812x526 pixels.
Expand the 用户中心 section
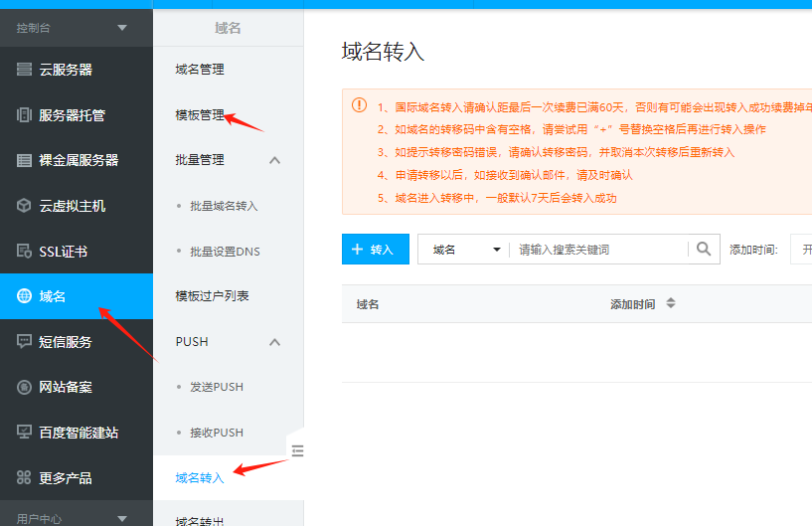coord(122,518)
